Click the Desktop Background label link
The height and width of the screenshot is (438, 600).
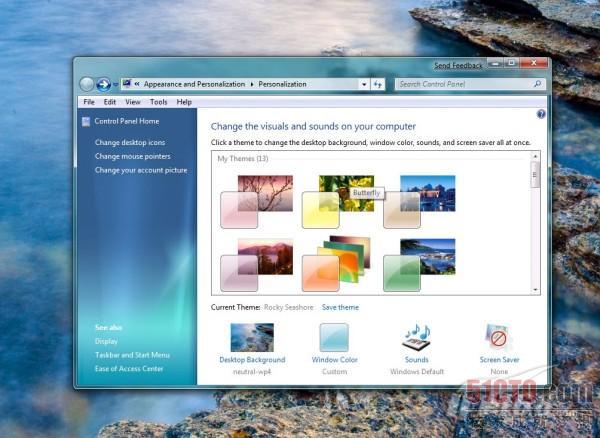click(x=252, y=360)
